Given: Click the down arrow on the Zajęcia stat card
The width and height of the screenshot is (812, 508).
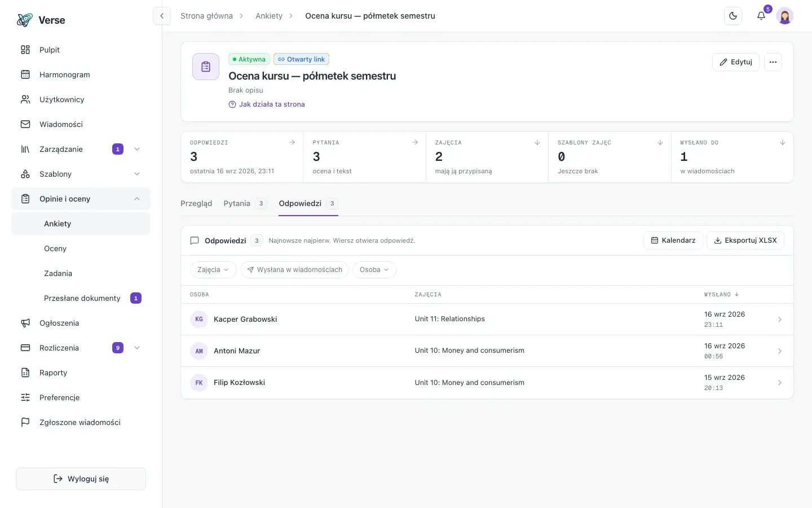Looking at the screenshot, I should [x=537, y=142].
